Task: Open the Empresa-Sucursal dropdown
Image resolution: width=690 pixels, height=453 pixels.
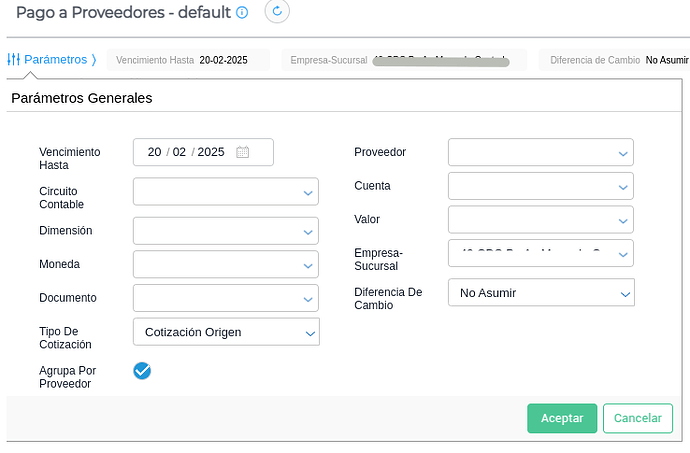Action: click(x=540, y=253)
